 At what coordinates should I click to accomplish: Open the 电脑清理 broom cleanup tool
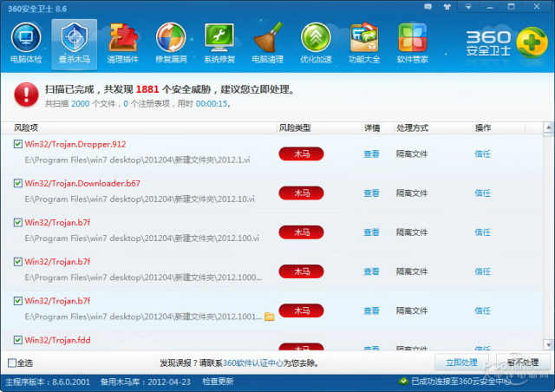pos(267,43)
